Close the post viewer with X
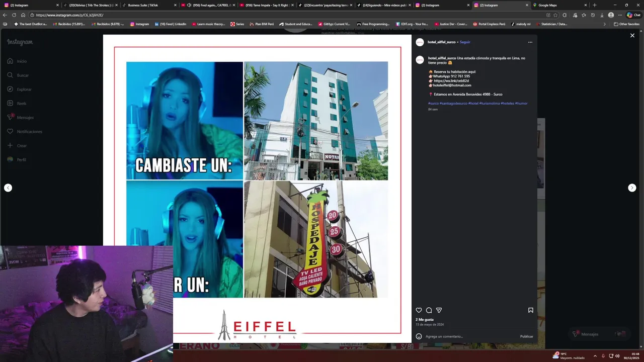Viewport: 644px width, 362px height. pyautogui.click(x=632, y=36)
